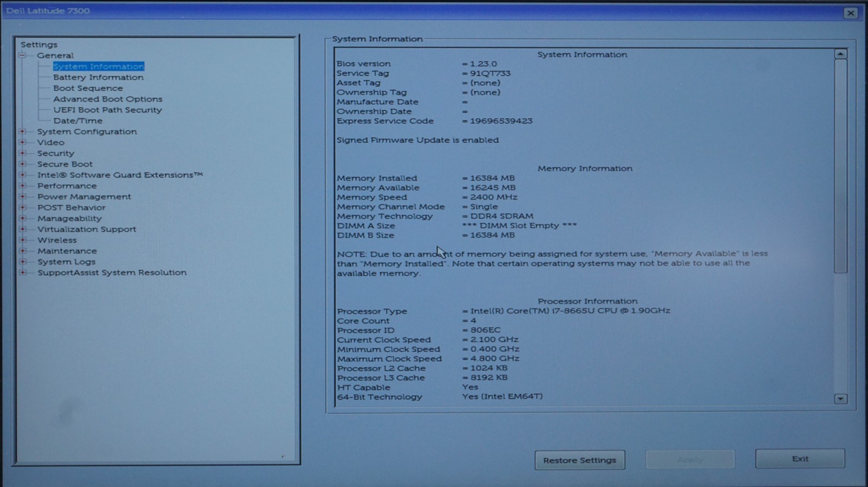Viewport: 868px width, 487px height.
Task: Select the Security category label
Action: coord(55,153)
